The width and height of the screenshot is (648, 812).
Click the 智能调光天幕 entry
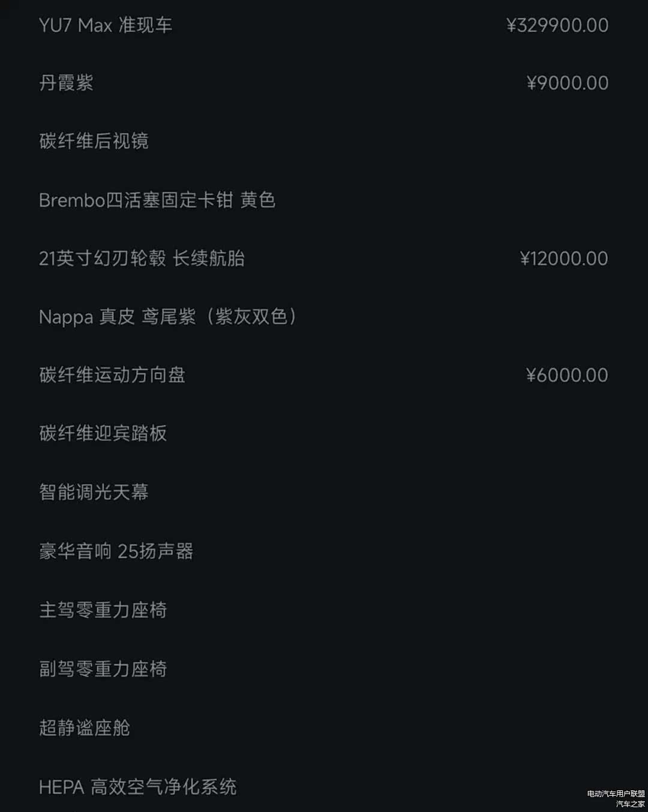click(x=94, y=492)
